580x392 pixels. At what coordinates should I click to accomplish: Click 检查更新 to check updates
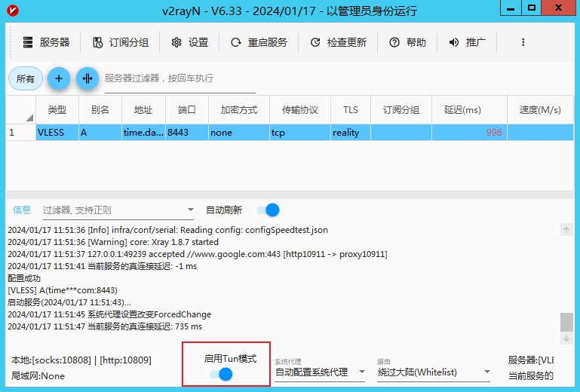coord(338,42)
